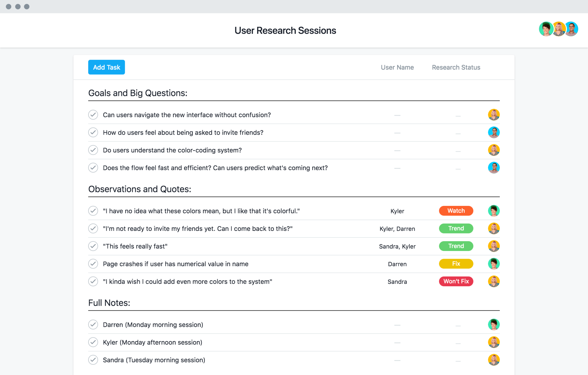Viewport: 588px width, 375px height.
Task: Click the 'Add Task' button
Action: (x=106, y=67)
